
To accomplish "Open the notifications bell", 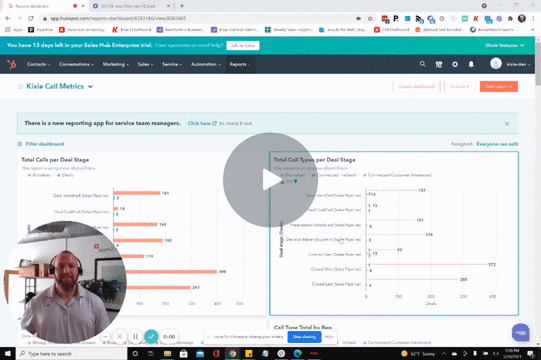I will point(471,64).
